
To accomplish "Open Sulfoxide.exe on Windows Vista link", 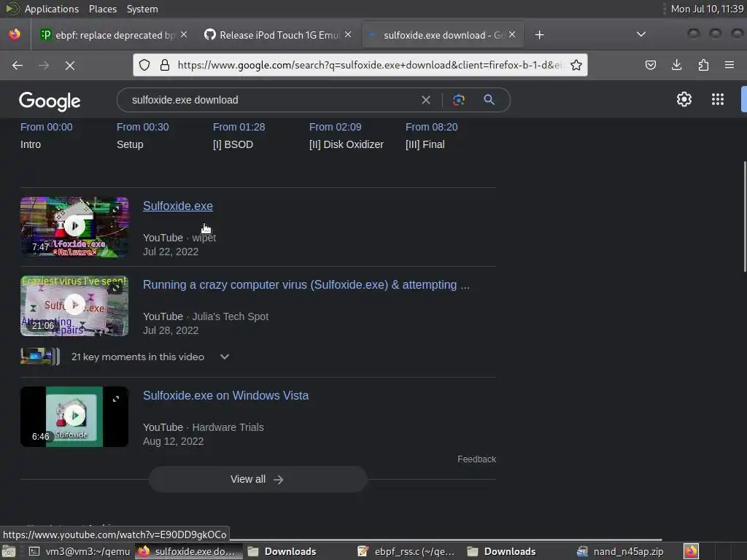I will click(226, 396).
